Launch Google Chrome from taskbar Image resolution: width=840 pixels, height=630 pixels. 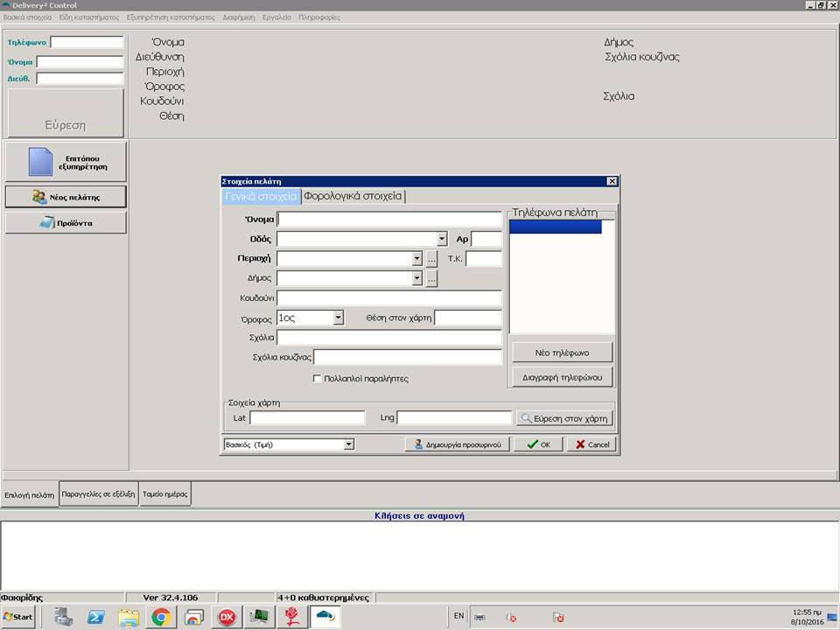[161, 617]
